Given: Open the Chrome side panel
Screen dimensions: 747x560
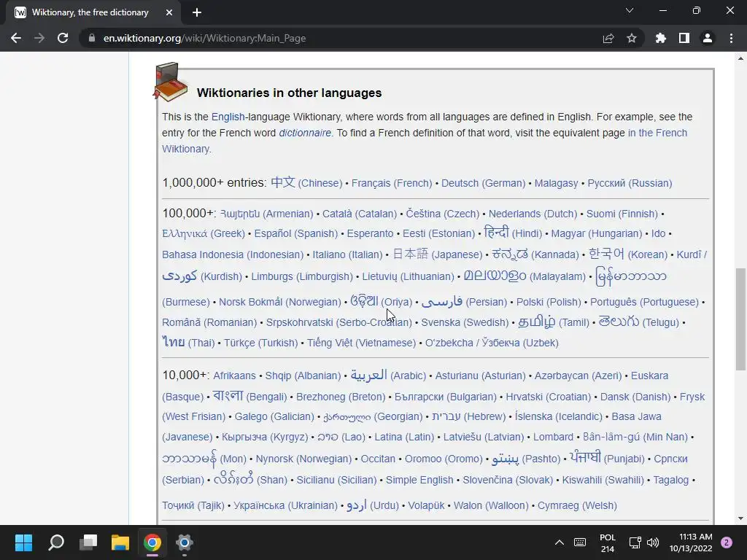Looking at the screenshot, I should pos(684,38).
